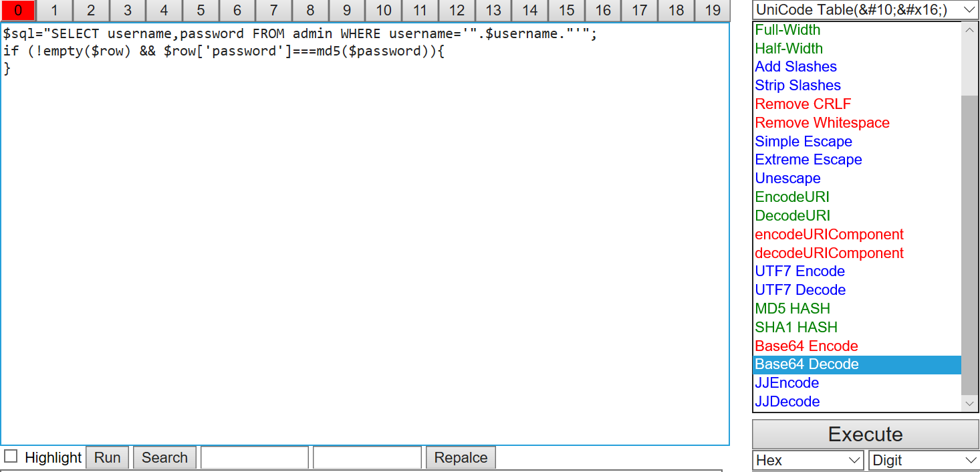Focus the search text input field
The height and width of the screenshot is (472, 980).
(255, 457)
